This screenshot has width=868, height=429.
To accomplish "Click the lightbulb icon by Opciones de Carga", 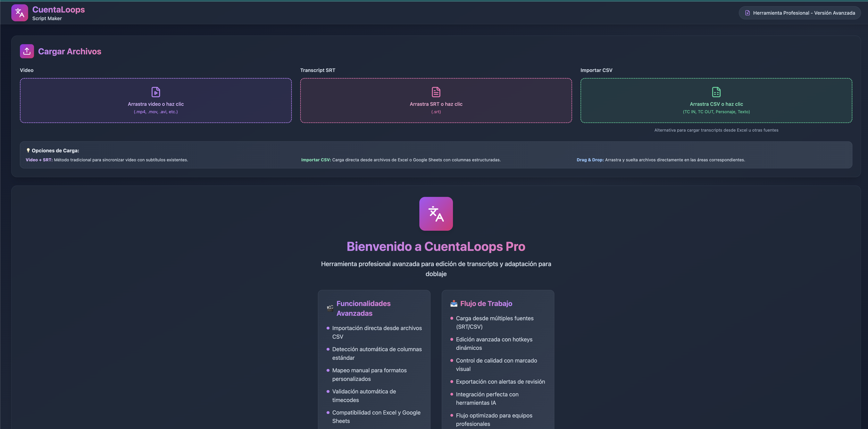I will [x=28, y=150].
